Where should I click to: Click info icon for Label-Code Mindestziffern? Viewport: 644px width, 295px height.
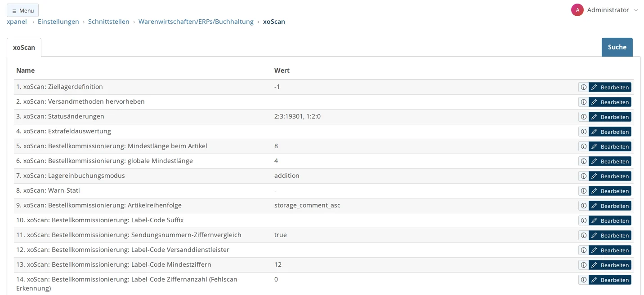pos(583,265)
